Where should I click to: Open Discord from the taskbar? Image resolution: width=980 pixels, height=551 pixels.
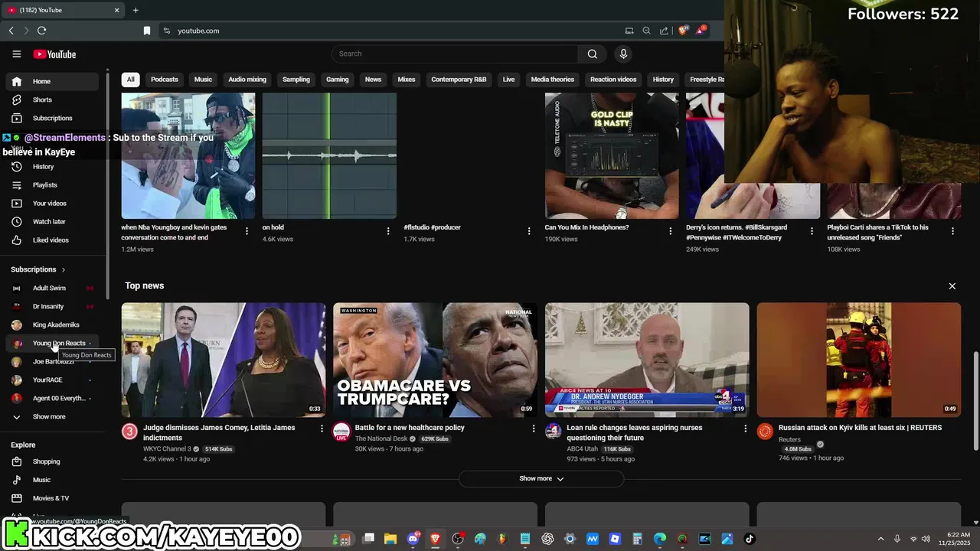click(413, 539)
